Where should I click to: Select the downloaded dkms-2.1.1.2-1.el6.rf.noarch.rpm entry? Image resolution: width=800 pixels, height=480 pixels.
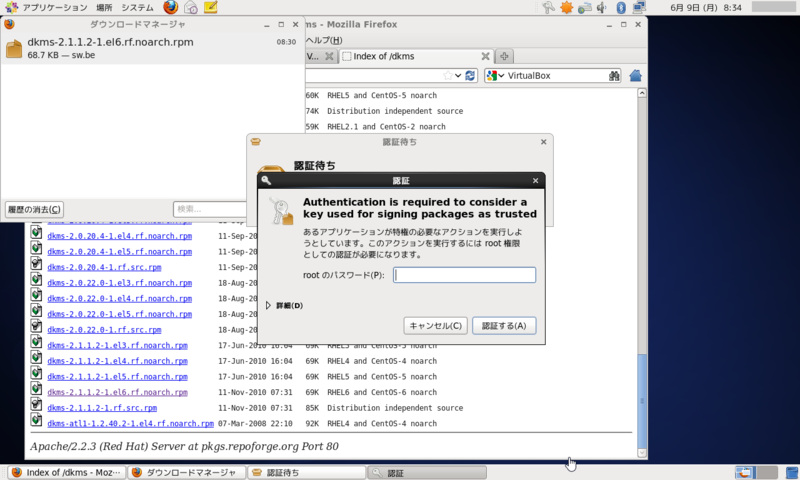point(152,48)
